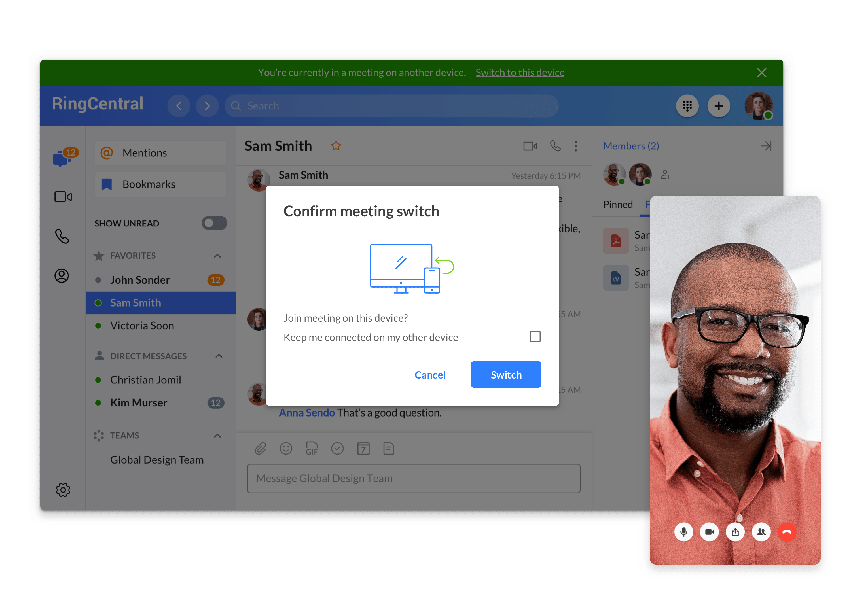868x607 pixels.
Task: Switch to the Pinned tab
Action: tap(618, 205)
